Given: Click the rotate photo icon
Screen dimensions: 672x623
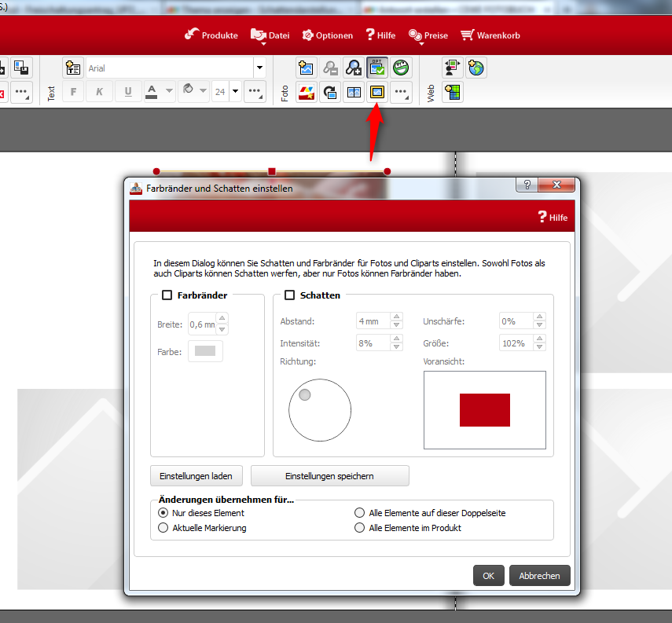Looking at the screenshot, I should click(330, 92).
